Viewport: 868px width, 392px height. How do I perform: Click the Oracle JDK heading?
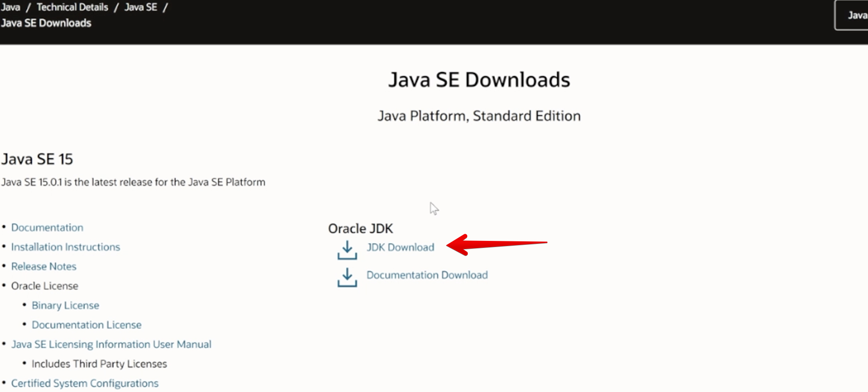point(360,228)
